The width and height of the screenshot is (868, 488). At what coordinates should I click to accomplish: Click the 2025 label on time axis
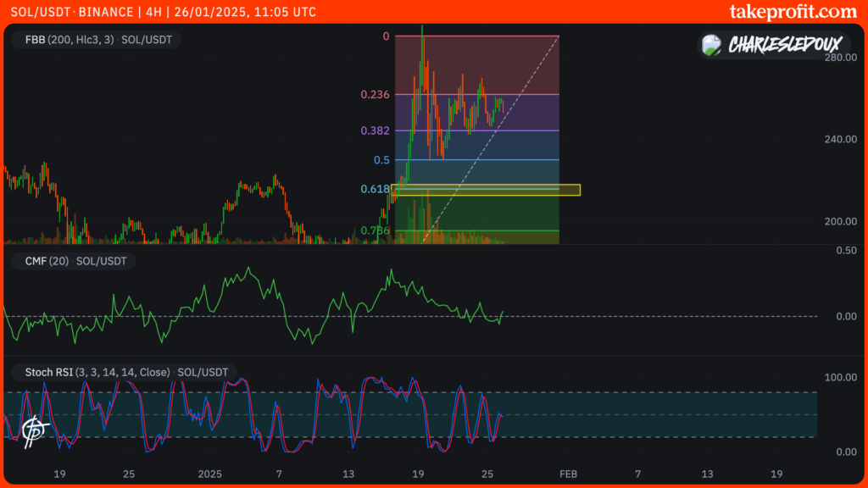pos(209,474)
